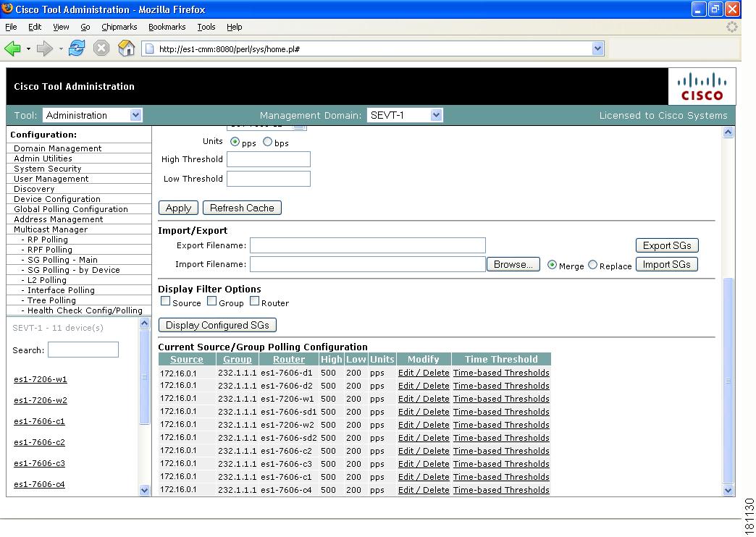Click the Import SGs button
756x537 pixels.
(667, 264)
